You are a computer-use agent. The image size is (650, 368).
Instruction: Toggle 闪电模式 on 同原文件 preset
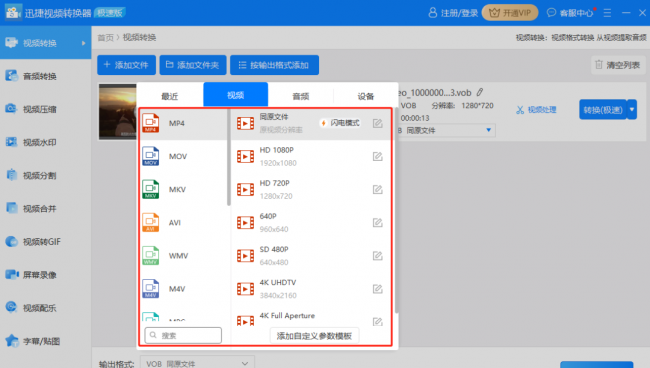[x=340, y=123]
